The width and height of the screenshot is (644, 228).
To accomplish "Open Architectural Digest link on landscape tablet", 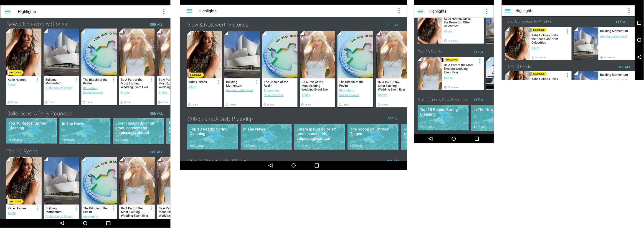I will point(239,90).
